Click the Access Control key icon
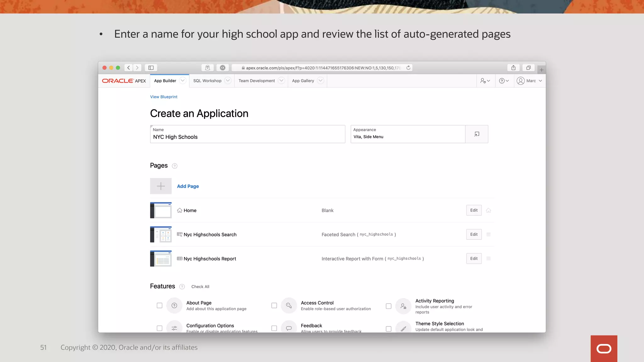Viewport: 644px width, 362px height. pyautogui.click(x=289, y=305)
